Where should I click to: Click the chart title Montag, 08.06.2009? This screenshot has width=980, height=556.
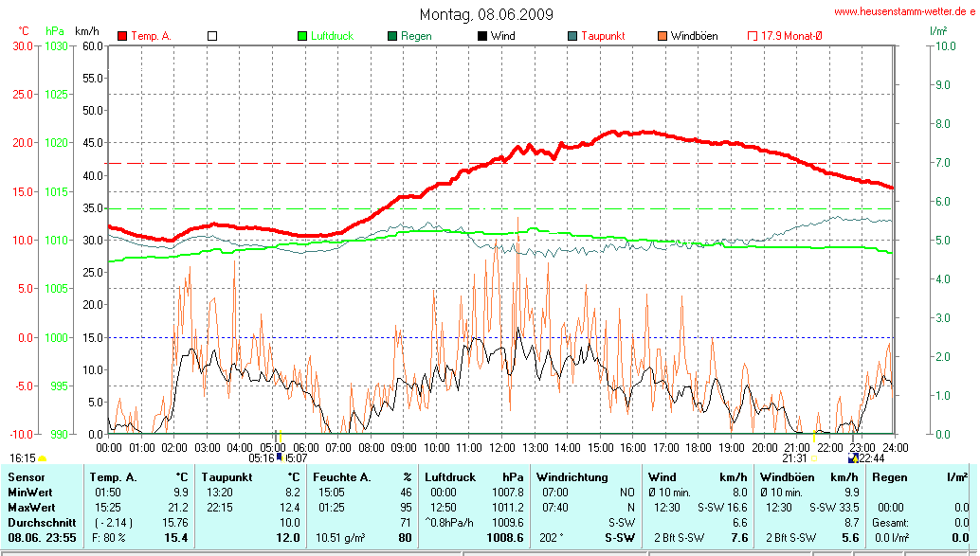pos(487,14)
